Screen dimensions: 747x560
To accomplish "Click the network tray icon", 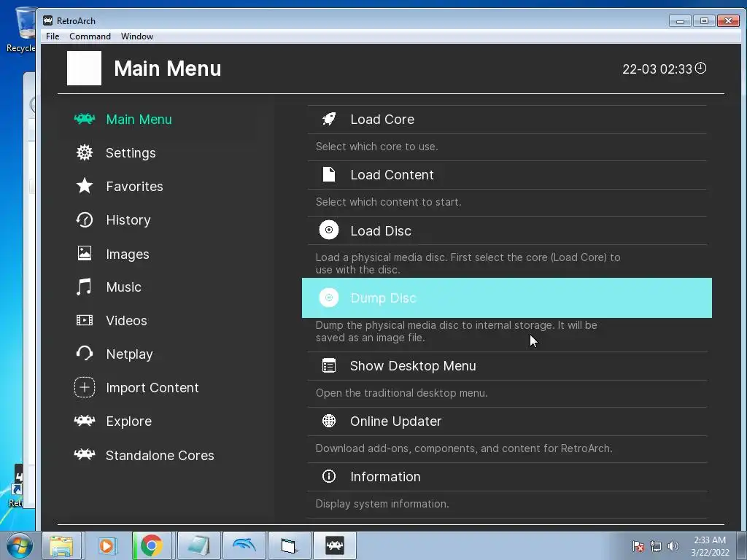I will 656,546.
